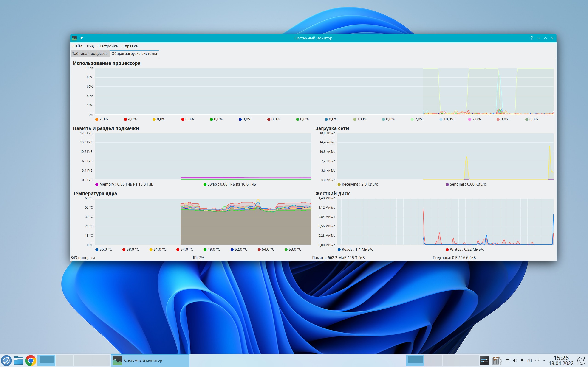Switch to Таблица процессов tab
Screen dimensions: 588x367
tap(90, 53)
